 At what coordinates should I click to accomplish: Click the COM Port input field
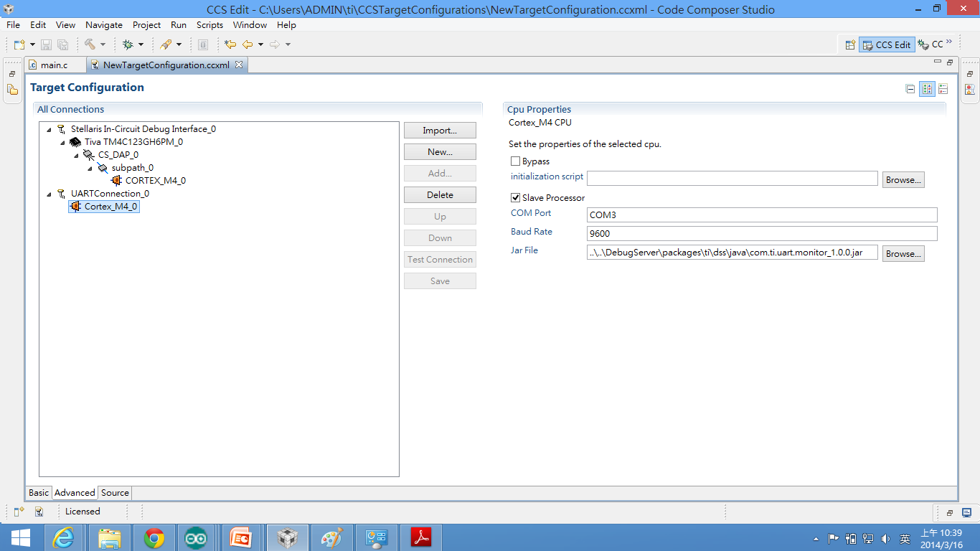(x=762, y=215)
